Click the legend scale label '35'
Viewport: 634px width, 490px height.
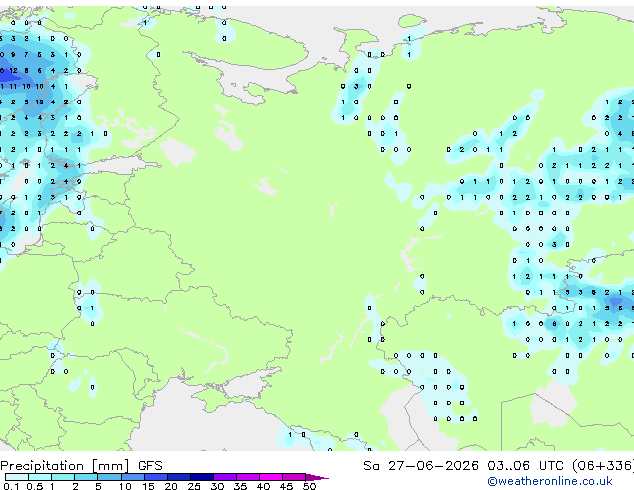[x=240, y=486]
